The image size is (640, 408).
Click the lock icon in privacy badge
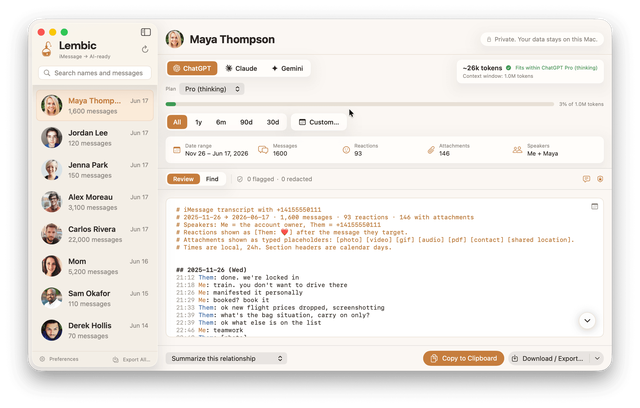pos(489,40)
